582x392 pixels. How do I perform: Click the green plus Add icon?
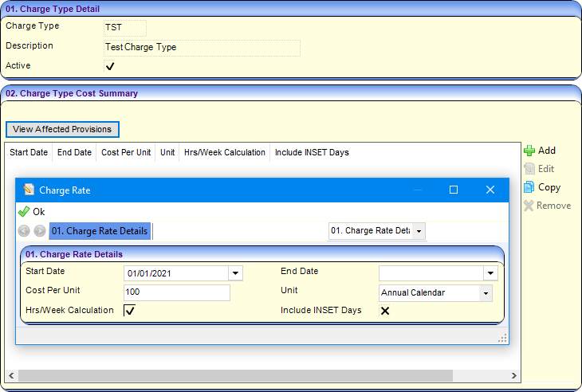pyautogui.click(x=529, y=151)
